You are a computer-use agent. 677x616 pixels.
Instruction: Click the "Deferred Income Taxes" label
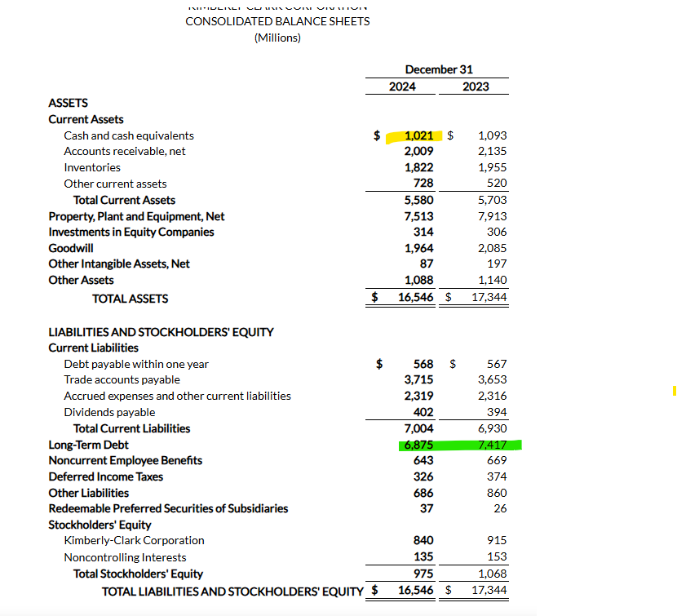(106, 477)
